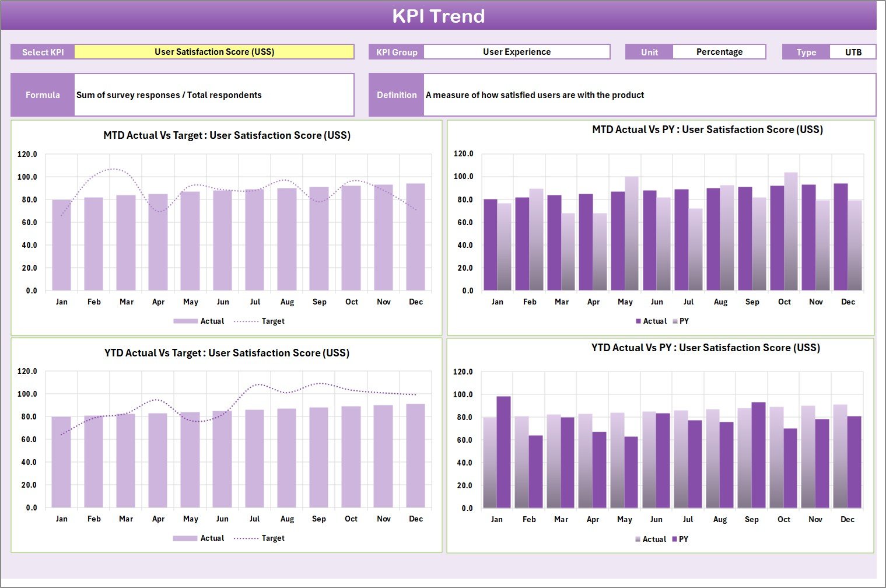Select the Actual legend entry in MTD chart
The width and height of the screenshot is (886, 588).
(198, 321)
